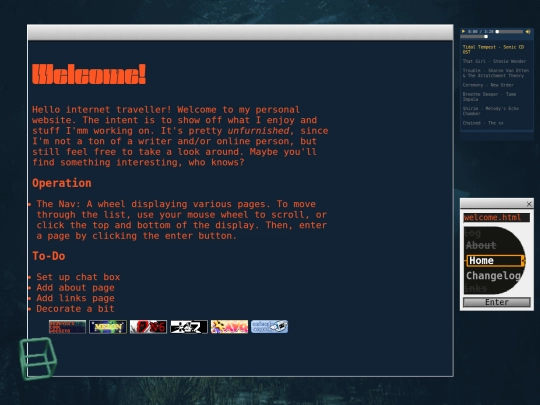
Task: Open the orange AYO site badge
Action: (x=229, y=327)
